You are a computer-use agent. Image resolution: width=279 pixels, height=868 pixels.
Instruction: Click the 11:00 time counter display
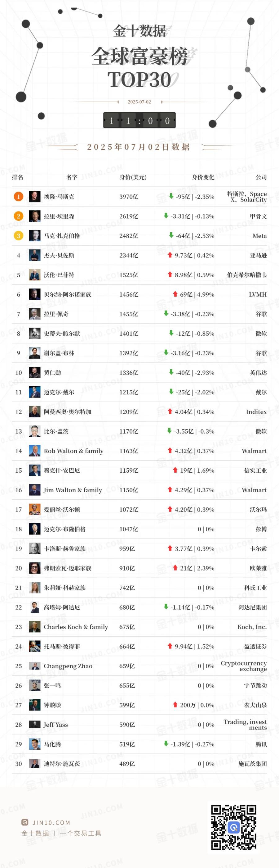click(139, 120)
